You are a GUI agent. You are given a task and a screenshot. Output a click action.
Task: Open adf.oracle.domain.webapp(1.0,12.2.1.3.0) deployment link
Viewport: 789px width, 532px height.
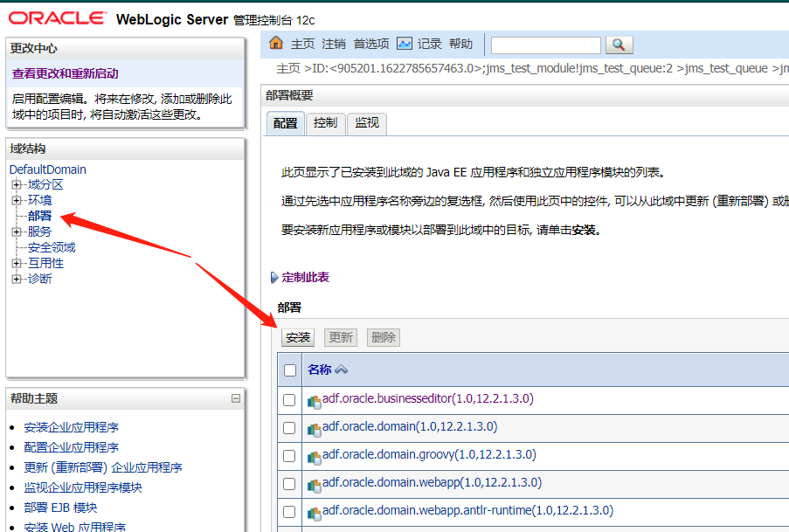[432, 483]
